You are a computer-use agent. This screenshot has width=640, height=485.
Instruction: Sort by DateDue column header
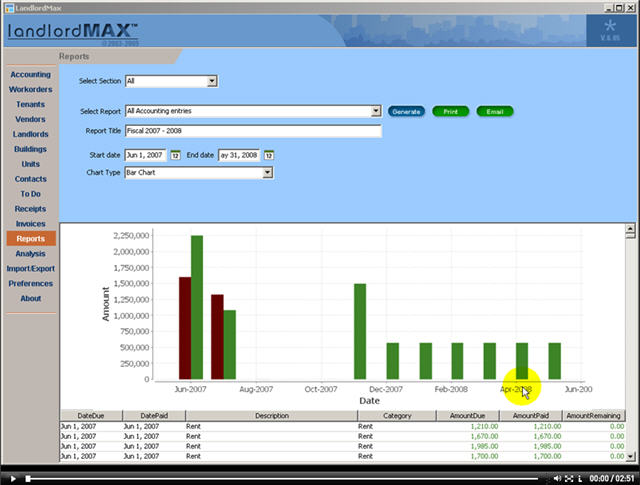[x=91, y=416]
